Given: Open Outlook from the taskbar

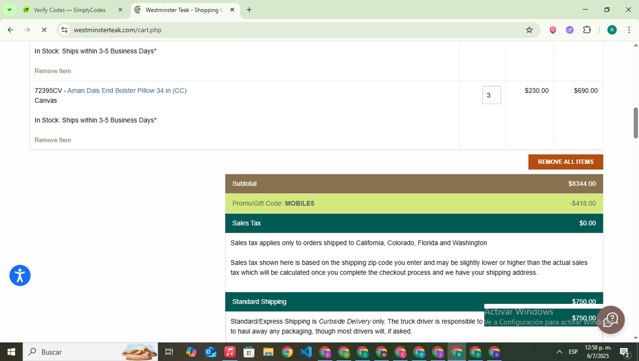Looking at the screenshot, I should pos(210,352).
